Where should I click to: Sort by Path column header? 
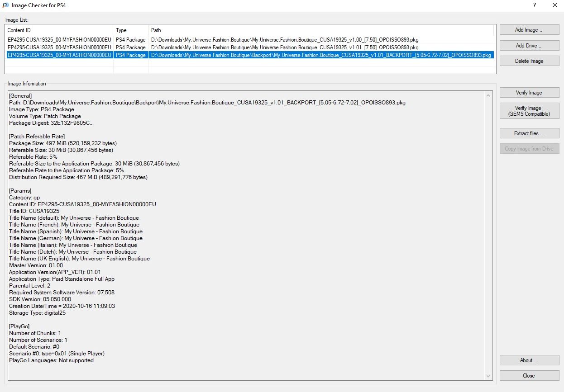click(321, 30)
